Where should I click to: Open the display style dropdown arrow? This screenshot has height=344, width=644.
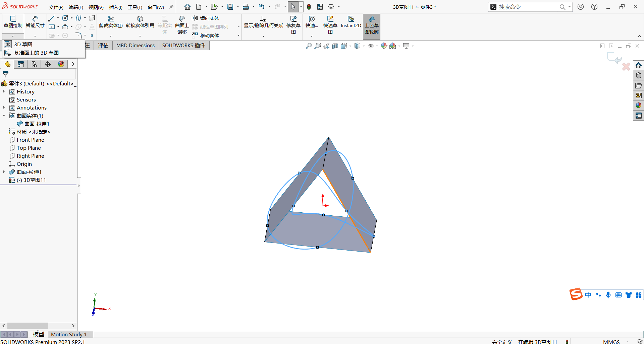[363, 46]
